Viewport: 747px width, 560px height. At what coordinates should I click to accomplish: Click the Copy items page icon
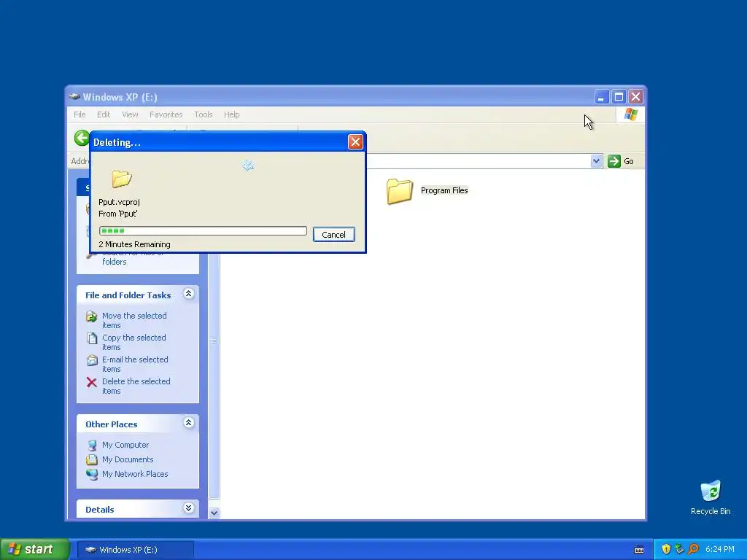coord(91,338)
